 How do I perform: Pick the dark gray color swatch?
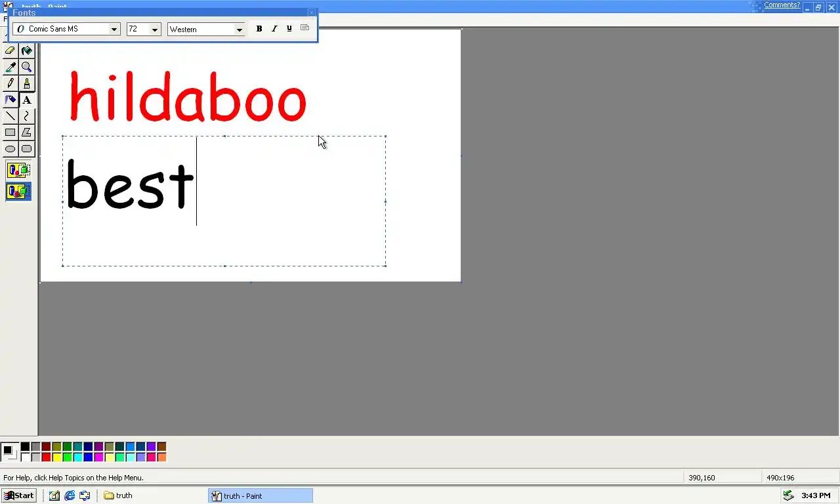[x=35, y=446]
